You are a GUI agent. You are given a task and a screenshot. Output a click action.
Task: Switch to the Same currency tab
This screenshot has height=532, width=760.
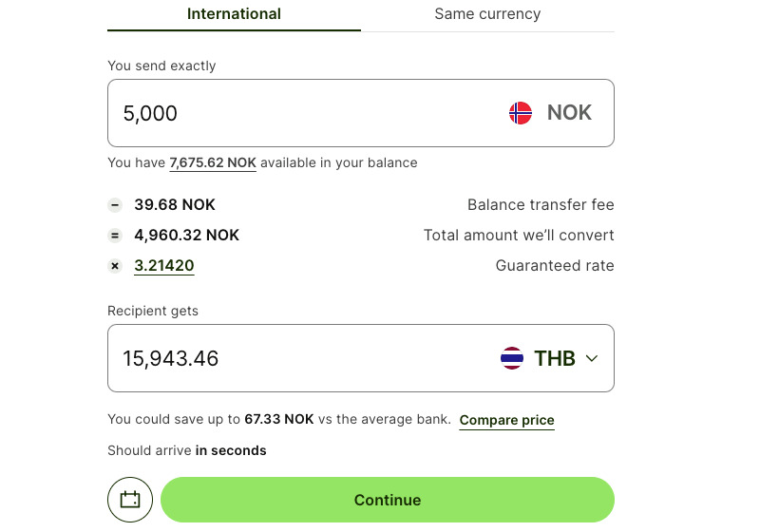coord(487,14)
